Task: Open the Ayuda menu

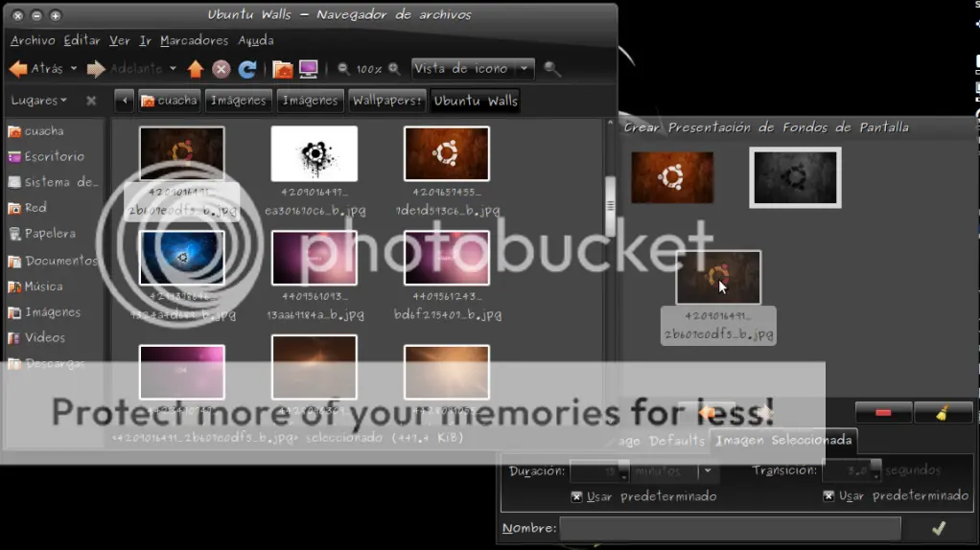Action: click(x=256, y=40)
